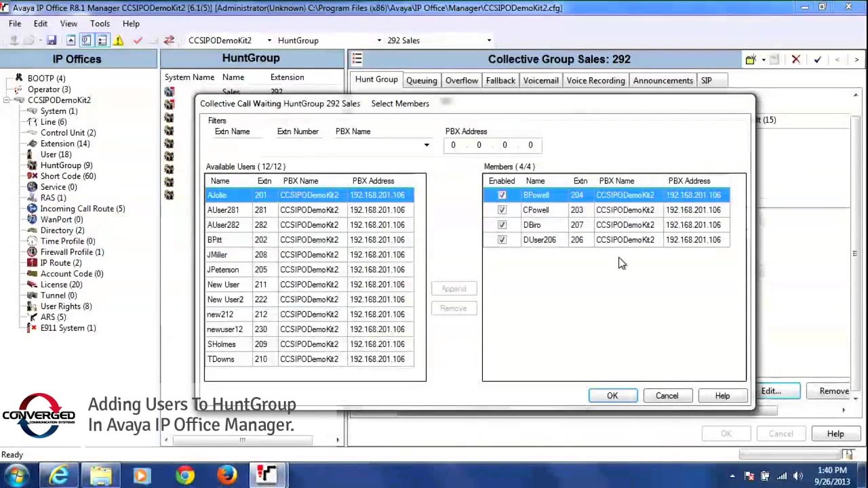
Task: Open the CCSIPODemoKit2 system dropdown in toolbar
Action: (x=269, y=41)
